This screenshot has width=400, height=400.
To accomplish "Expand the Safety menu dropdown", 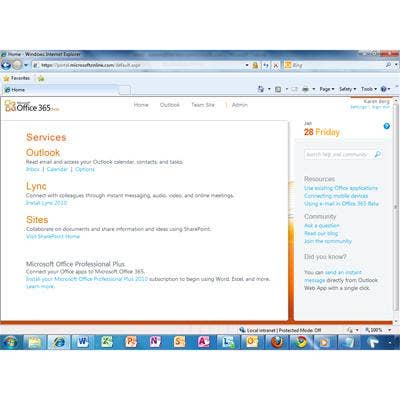I will coord(347,89).
